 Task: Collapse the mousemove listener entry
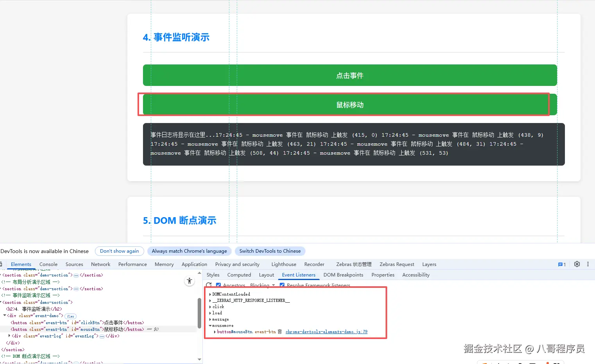pos(210,325)
